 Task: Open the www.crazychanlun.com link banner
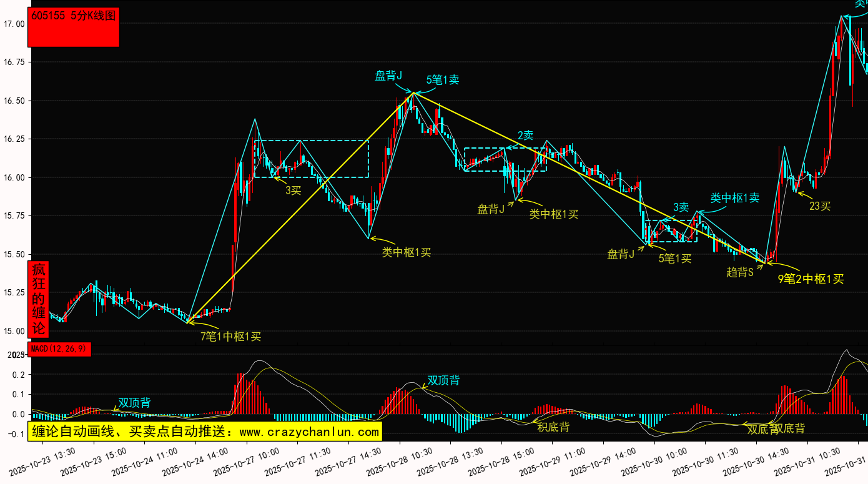click(204, 432)
